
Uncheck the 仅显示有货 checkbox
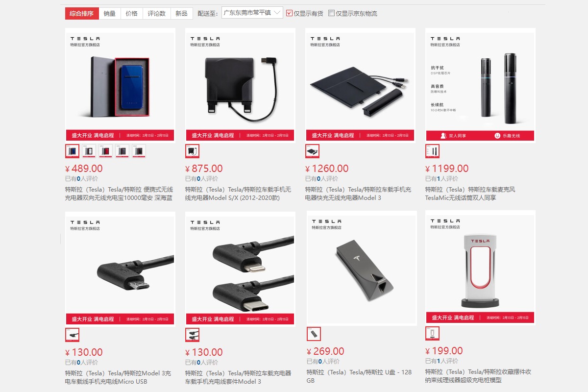pos(289,13)
